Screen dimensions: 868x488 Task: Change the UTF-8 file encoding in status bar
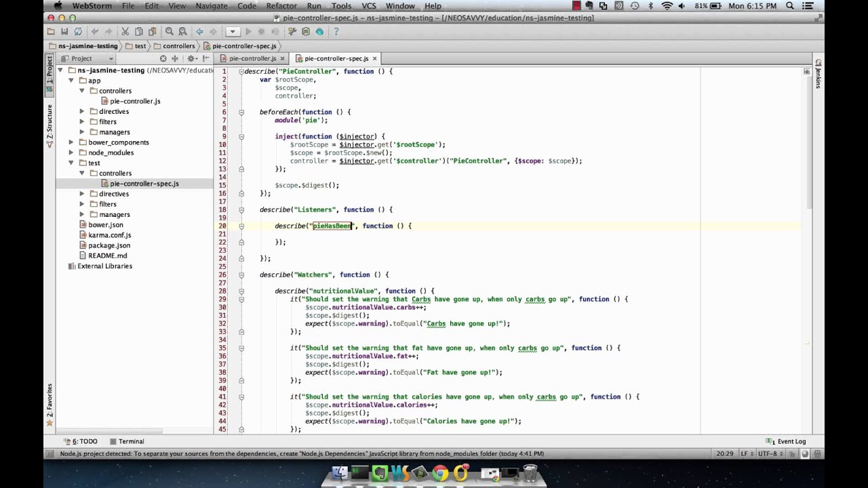(770, 454)
